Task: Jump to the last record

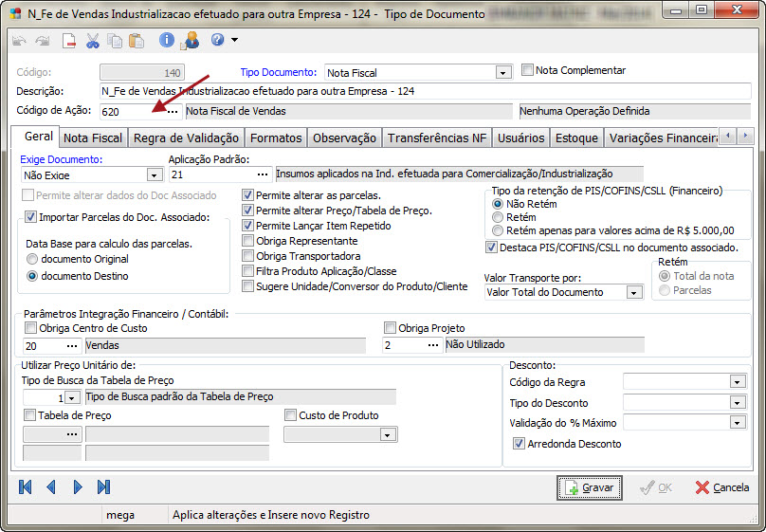Action: pos(103,486)
